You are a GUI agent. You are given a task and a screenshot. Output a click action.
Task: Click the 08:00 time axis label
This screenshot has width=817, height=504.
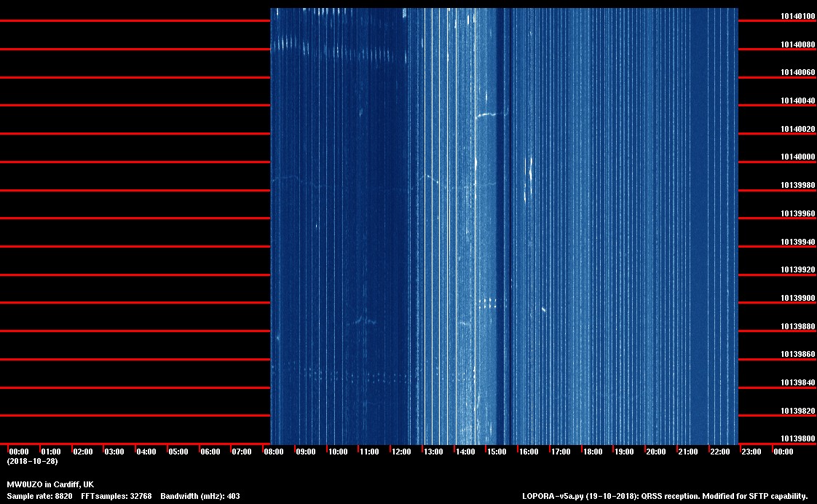[274, 452]
